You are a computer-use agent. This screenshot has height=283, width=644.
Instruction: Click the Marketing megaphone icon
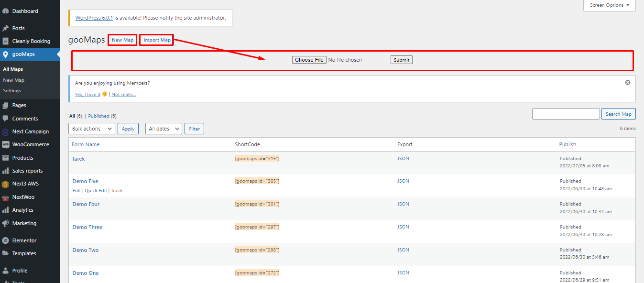pyautogui.click(x=6, y=223)
